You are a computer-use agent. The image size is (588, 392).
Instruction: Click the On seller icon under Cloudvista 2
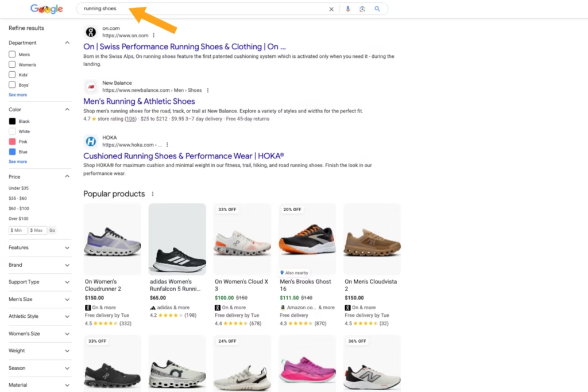click(347, 308)
